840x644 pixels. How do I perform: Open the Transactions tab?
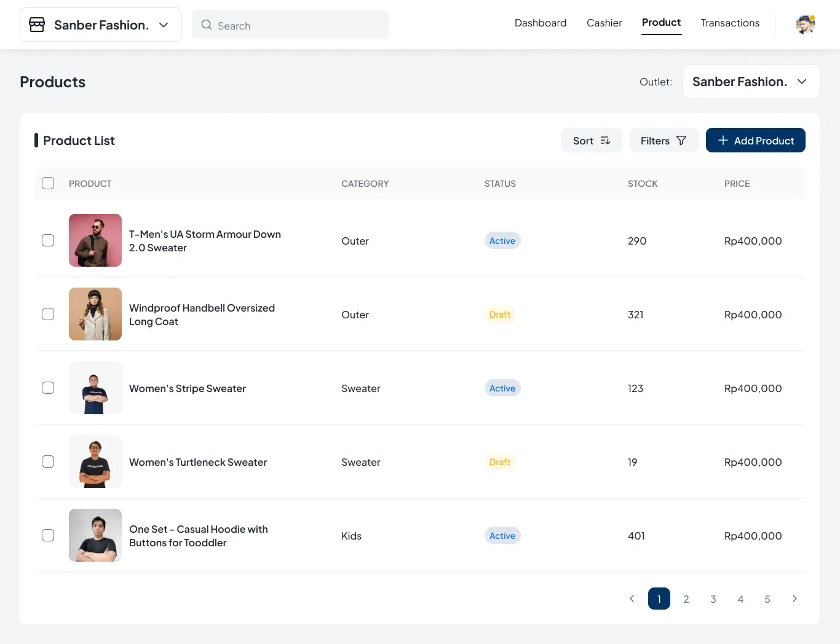pyautogui.click(x=730, y=23)
